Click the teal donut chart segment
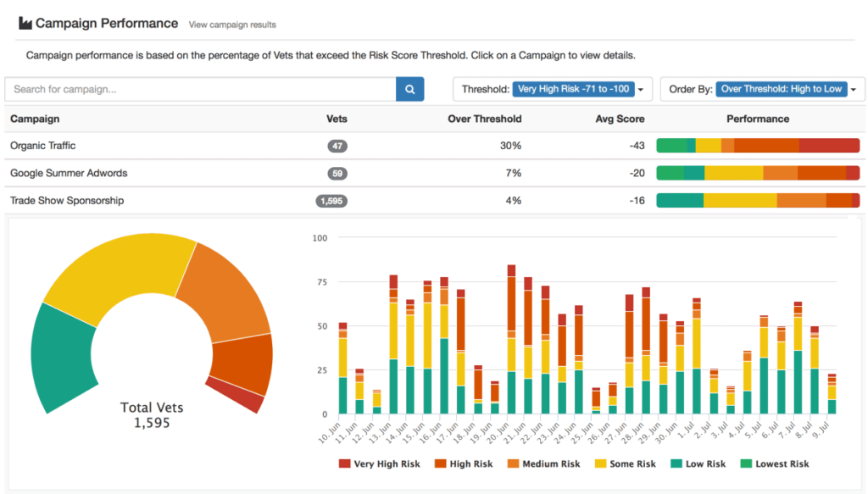 coord(61,356)
